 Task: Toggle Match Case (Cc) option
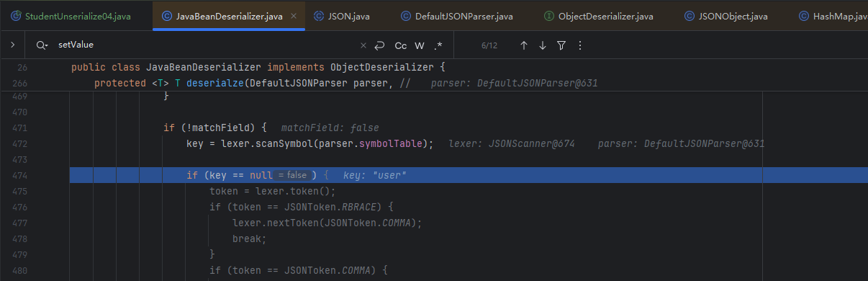[x=401, y=45]
